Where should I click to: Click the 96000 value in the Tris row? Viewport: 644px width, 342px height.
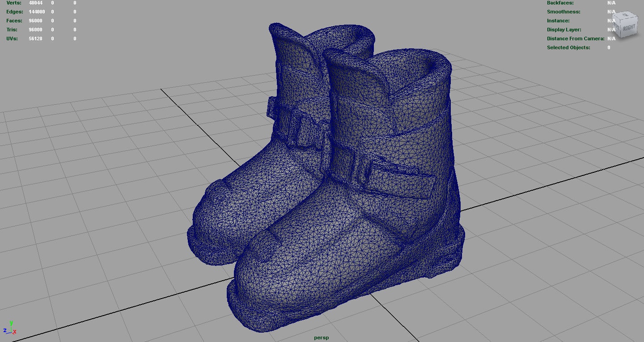point(36,30)
